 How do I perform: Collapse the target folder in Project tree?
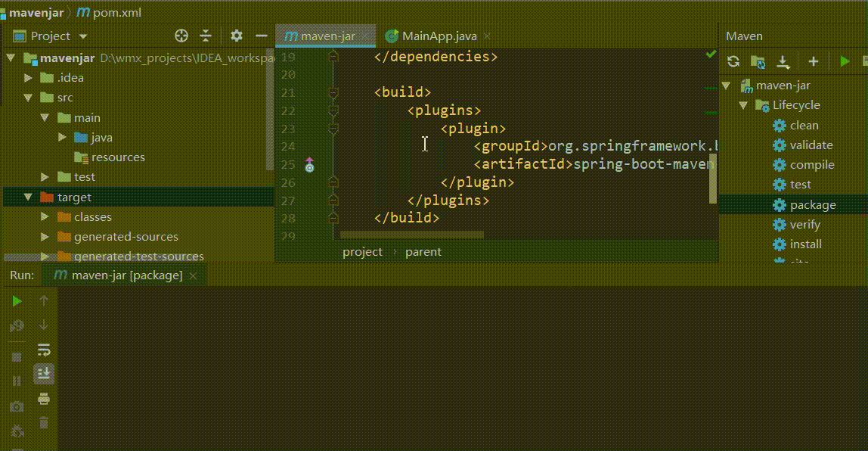tap(28, 196)
